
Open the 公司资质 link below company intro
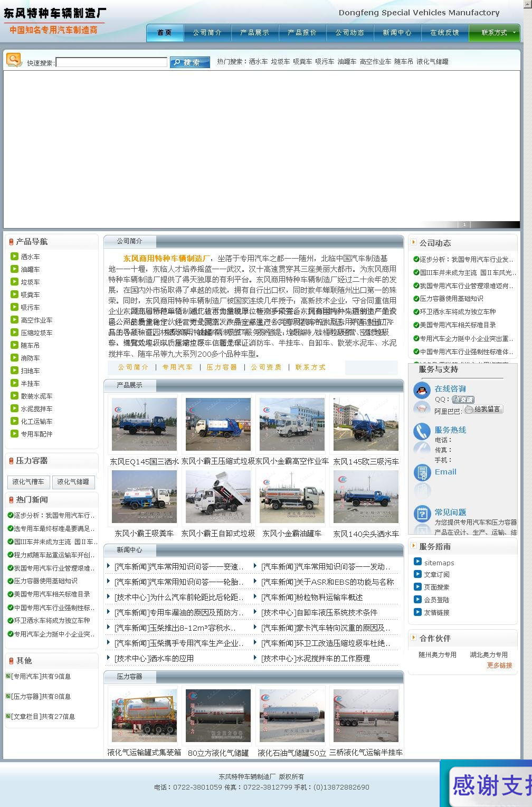[266, 367]
